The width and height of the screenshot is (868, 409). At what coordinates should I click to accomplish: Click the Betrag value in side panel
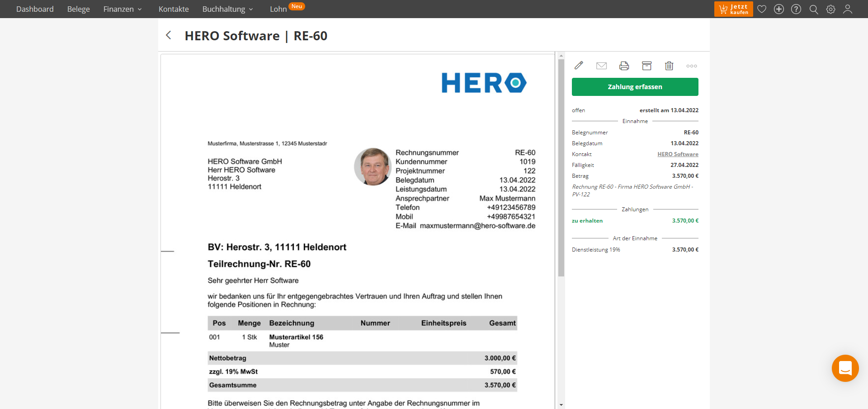685,176
